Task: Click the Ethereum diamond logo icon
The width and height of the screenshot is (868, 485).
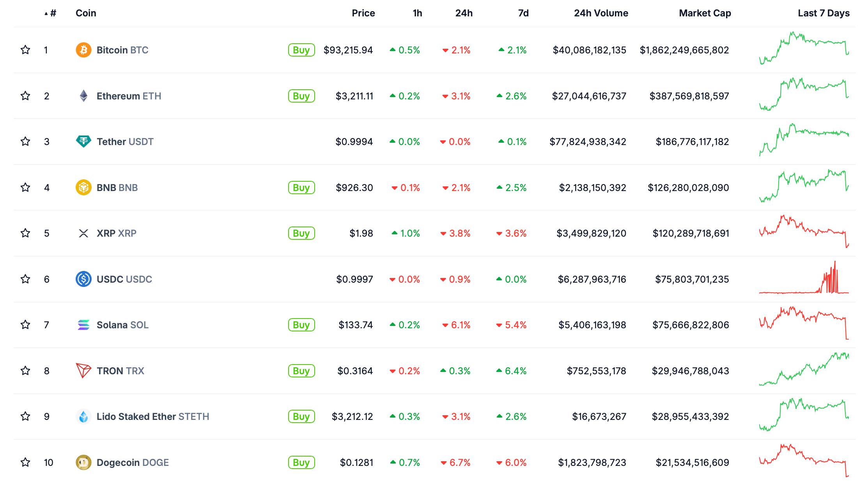Action: tap(83, 96)
